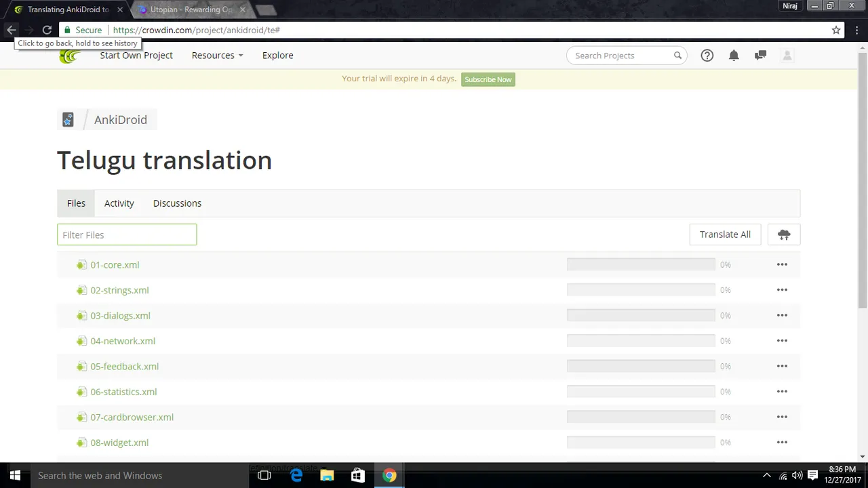Click the 08-widget.xml progress bar
This screenshot has height=488, width=868.
641,443
